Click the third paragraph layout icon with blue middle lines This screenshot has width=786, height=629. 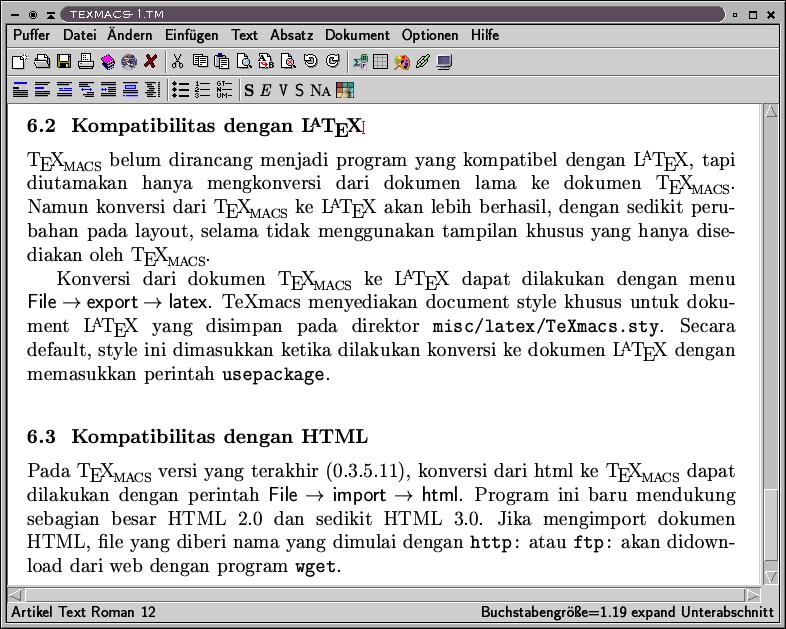(x=64, y=90)
